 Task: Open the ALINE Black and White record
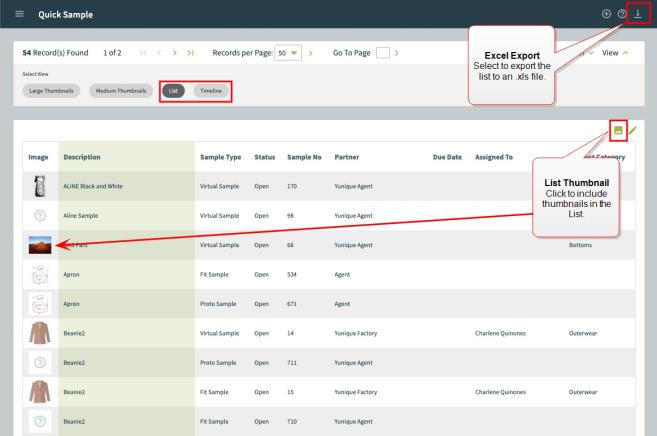(x=92, y=187)
